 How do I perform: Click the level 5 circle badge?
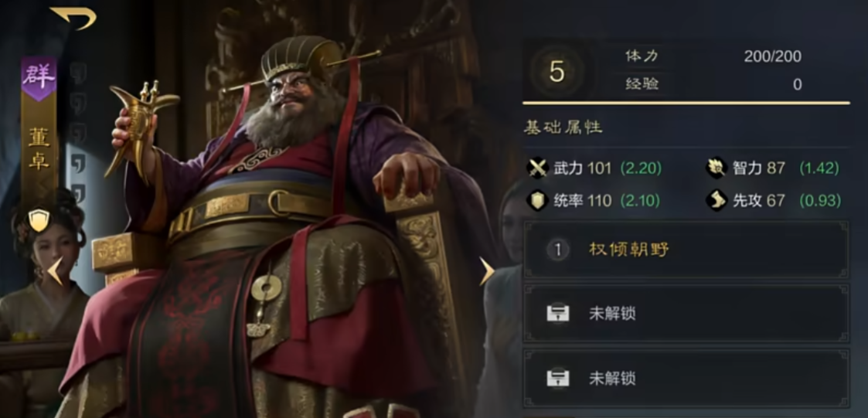pyautogui.click(x=557, y=71)
